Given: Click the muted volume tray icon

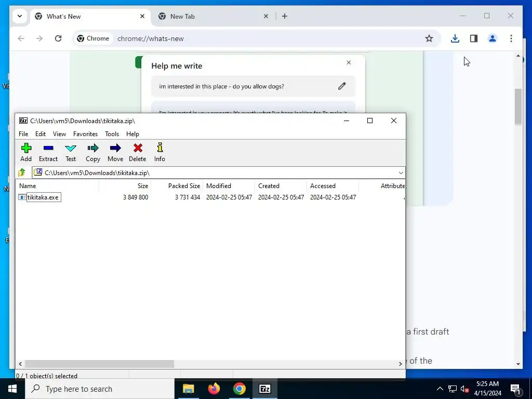Looking at the screenshot, I should [x=465, y=389].
